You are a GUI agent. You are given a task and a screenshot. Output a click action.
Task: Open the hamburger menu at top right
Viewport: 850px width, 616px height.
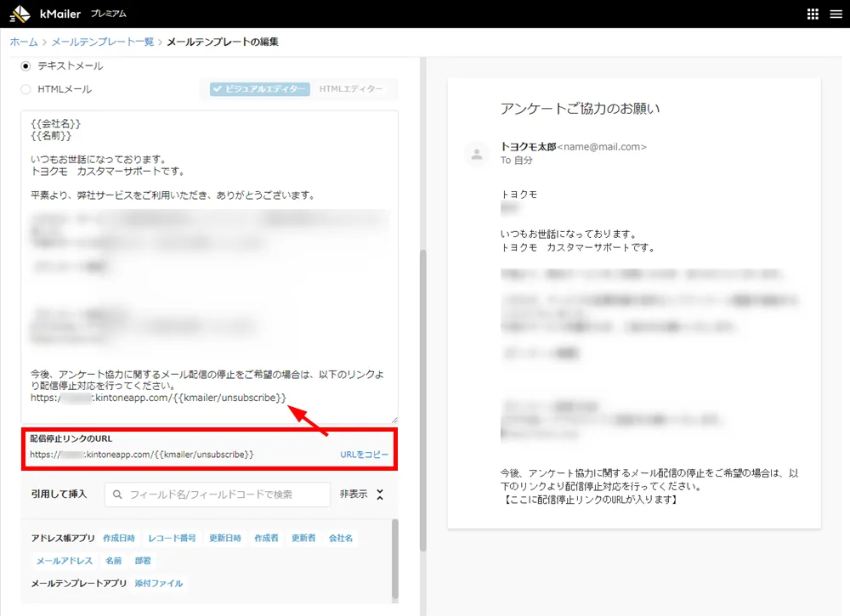tap(837, 14)
